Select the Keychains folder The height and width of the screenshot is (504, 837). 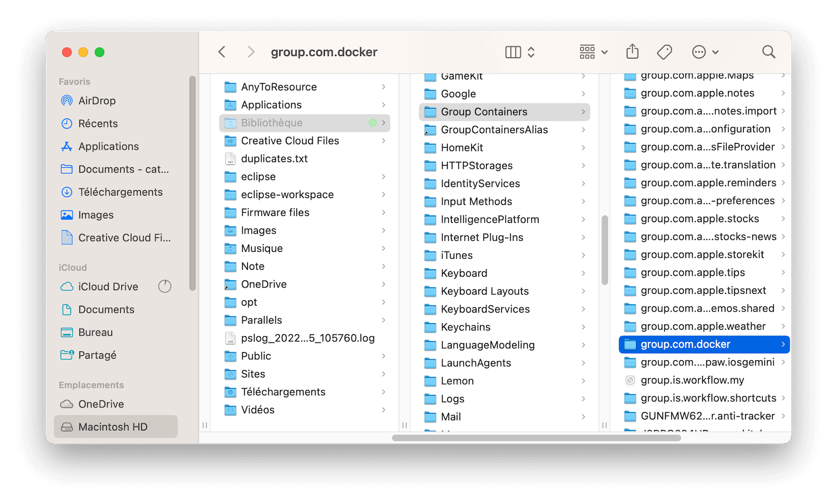click(504, 327)
